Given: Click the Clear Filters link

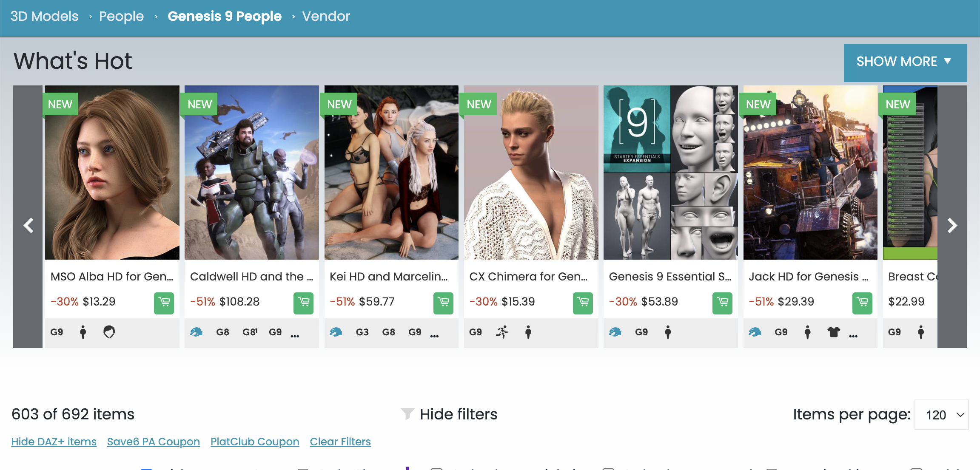Looking at the screenshot, I should pos(340,442).
